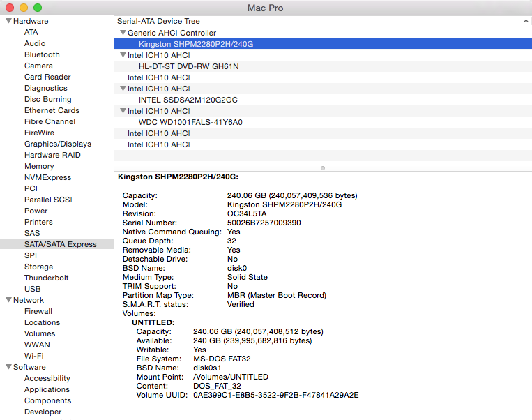
Task: Select Audio in the sidebar
Action: click(35, 43)
